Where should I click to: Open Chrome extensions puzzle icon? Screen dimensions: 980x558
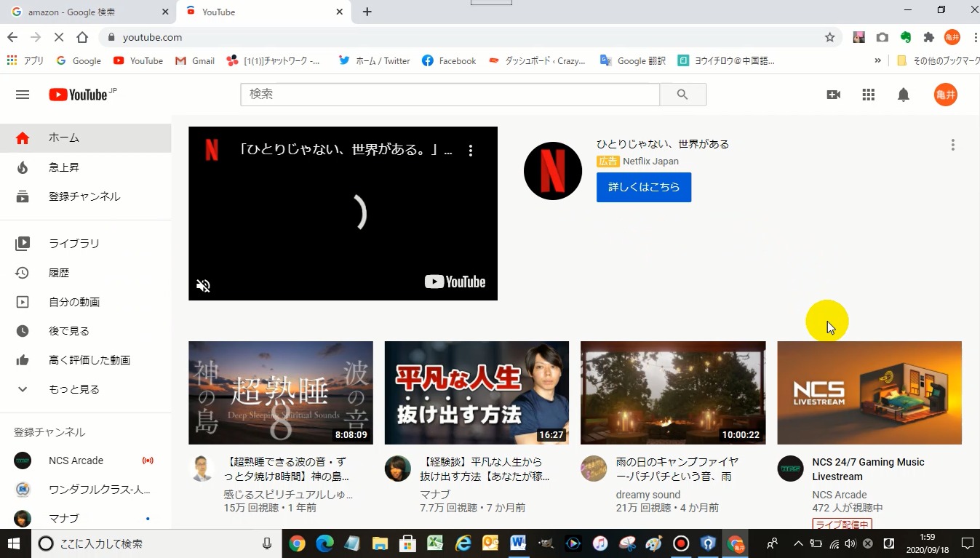pyautogui.click(x=928, y=37)
